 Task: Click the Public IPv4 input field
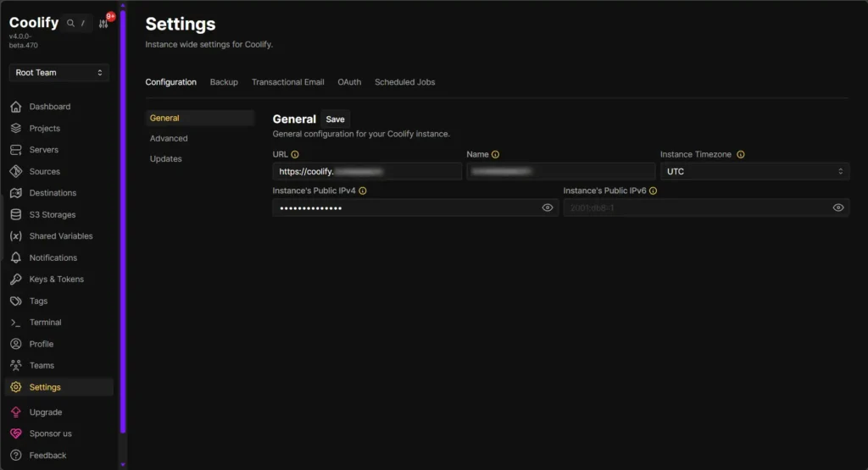tap(415, 208)
